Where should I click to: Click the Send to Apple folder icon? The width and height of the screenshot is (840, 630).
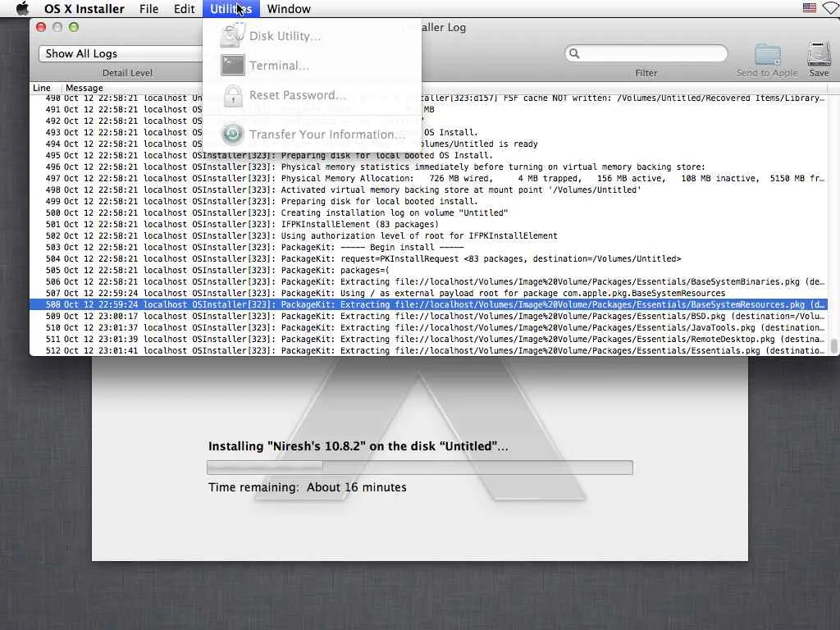767,55
